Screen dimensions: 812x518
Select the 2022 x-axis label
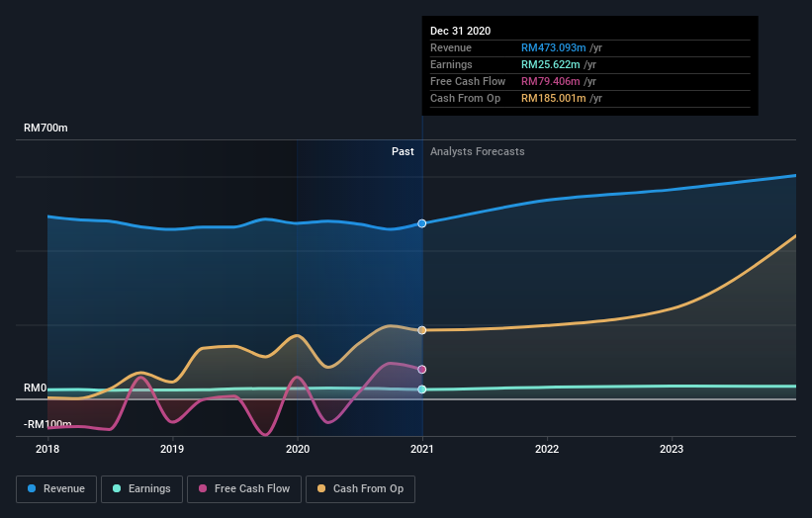547,449
